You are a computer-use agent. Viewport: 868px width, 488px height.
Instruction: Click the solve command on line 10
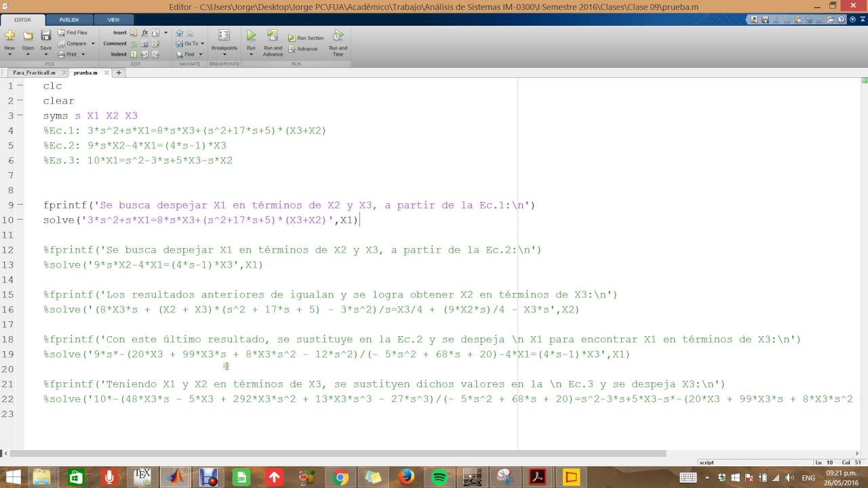[x=201, y=220]
